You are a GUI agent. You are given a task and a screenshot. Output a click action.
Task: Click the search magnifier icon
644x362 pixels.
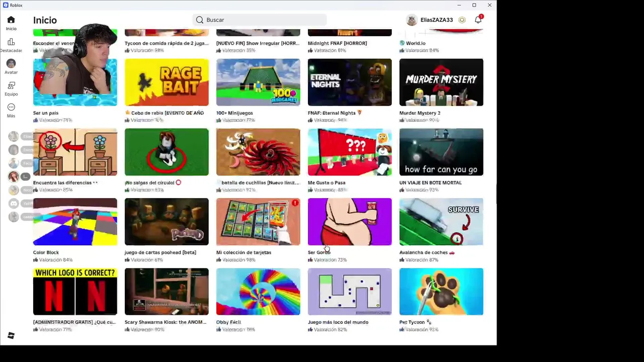[200, 20]
